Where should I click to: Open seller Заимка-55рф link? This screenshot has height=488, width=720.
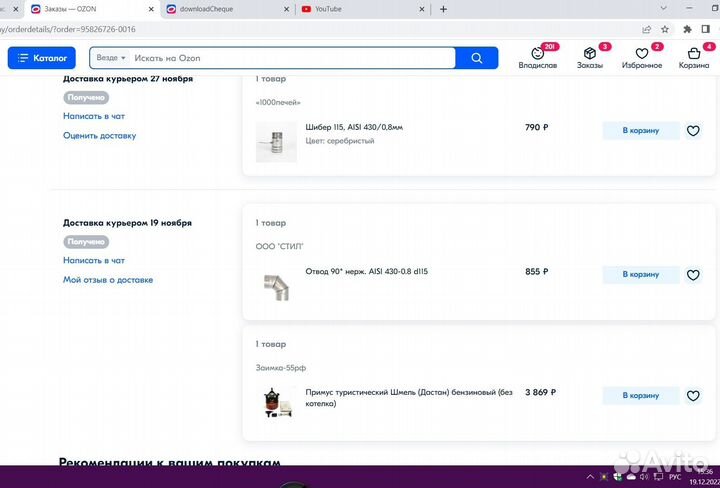281,368
